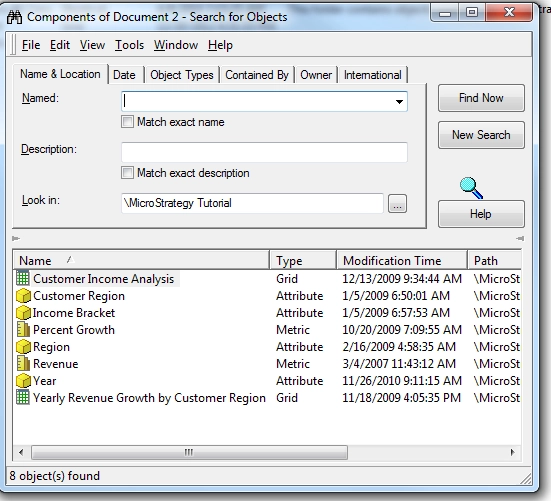Screen dimensions: 551x501
Task: Click the attribute cube icon next to Region
Action: pyautogui.click(x=24, y=346)
